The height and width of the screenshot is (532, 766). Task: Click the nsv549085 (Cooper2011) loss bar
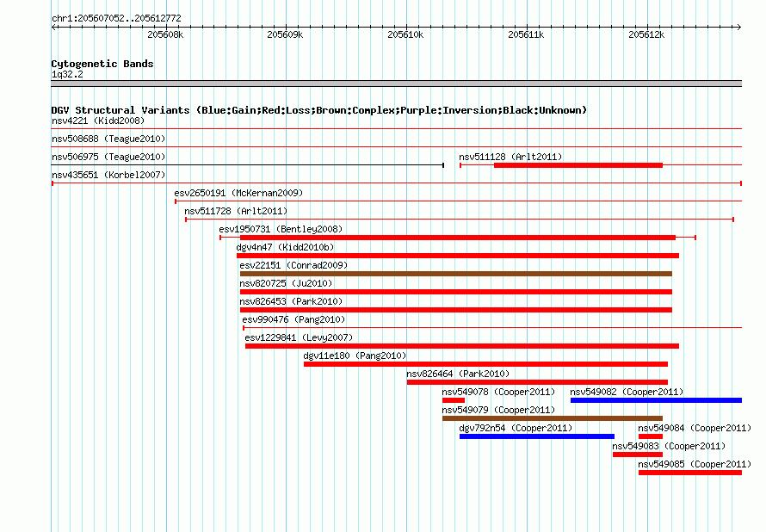click(689, 473)
